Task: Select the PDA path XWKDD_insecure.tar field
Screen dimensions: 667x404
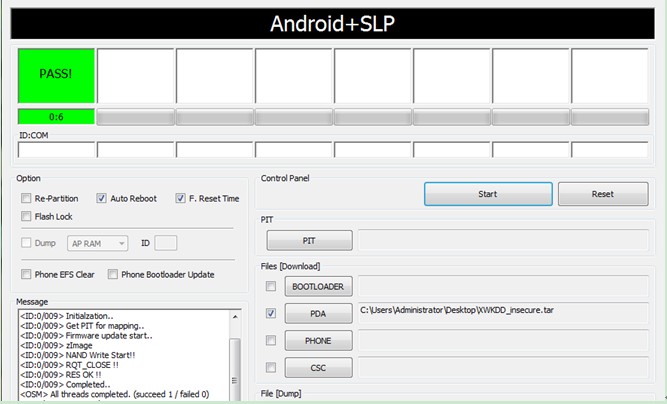Action: tap(504, 313)
